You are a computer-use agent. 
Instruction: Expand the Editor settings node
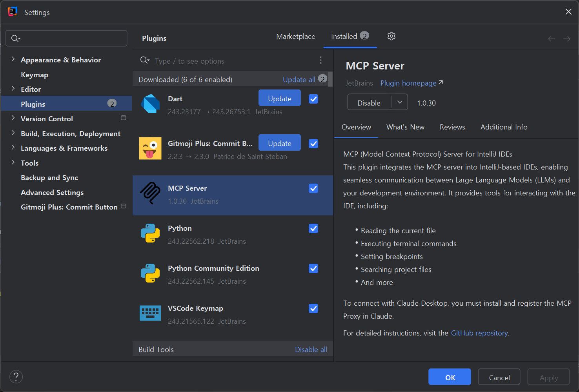(13, 89)
